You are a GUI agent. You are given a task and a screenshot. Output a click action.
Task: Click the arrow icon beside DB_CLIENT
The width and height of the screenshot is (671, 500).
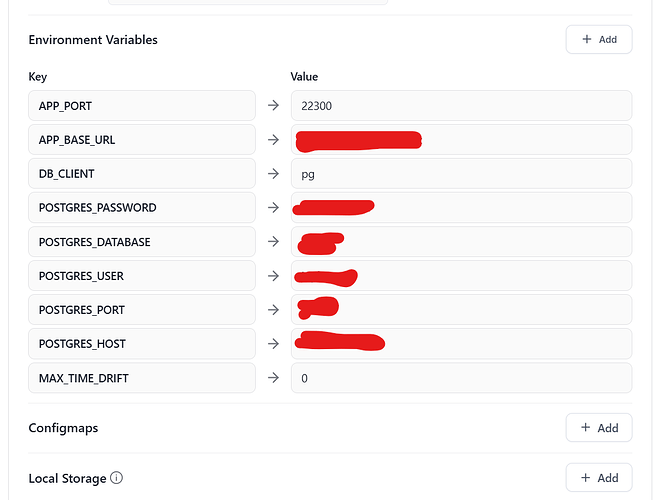tap(273, 173)
